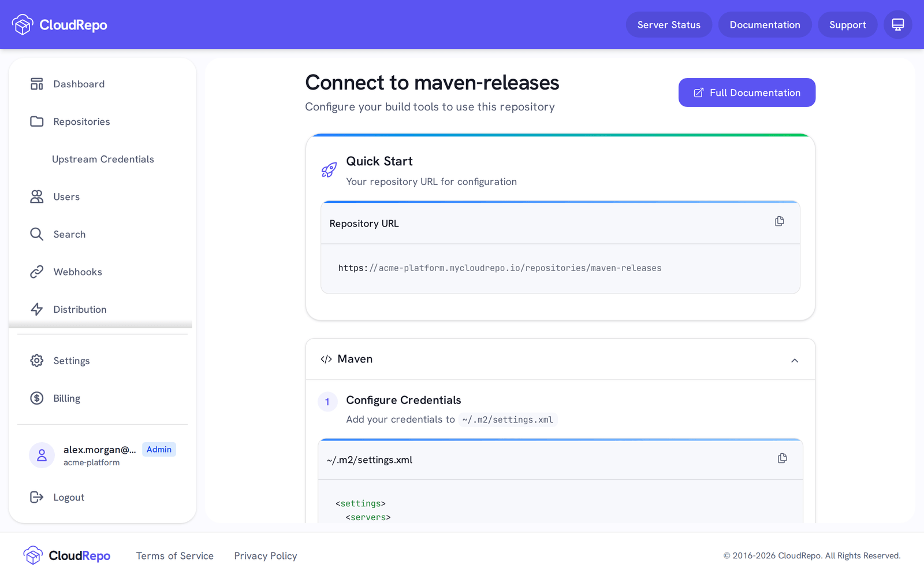Copy the ~/.m2/settings.xml snippet
The image size is (924, 578).
[783, 458]
